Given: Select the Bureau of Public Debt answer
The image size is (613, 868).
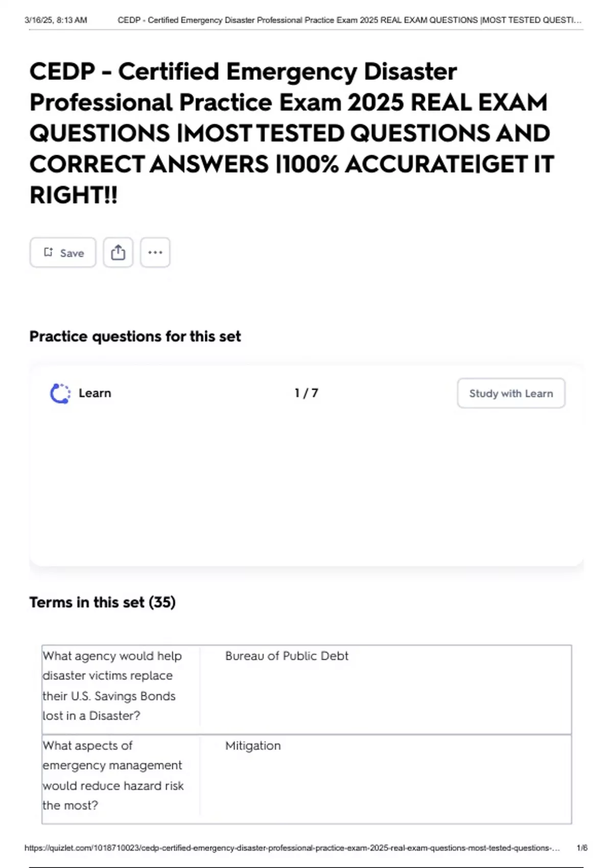Looking at the screenshot, I should point(287,656).
